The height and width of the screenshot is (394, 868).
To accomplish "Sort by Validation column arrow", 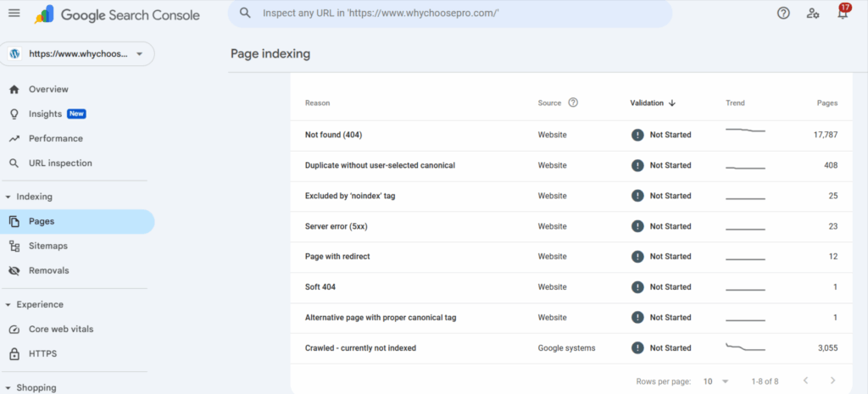I will (x=672, y=103).
